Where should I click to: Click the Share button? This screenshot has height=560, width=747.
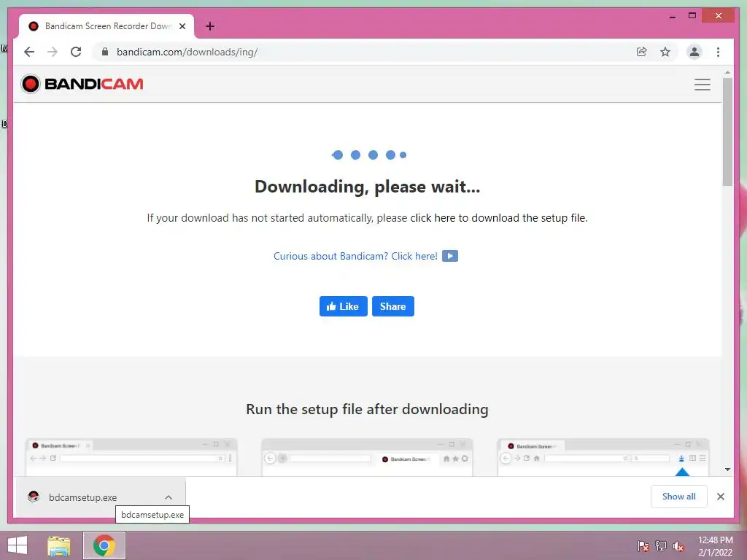click(x=393, y=306)
